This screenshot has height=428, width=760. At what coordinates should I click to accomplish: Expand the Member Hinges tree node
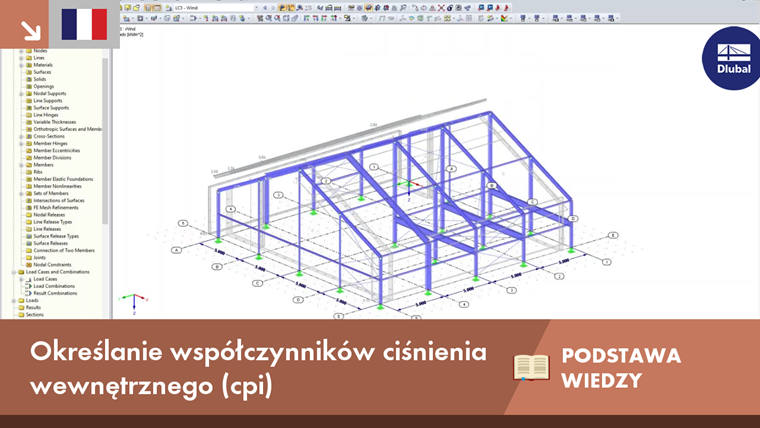click(x=21, y=143)
